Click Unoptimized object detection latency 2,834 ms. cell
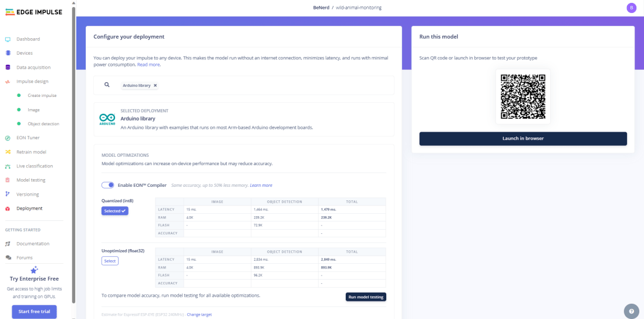The image size is (644, 319). pos(285,260)
